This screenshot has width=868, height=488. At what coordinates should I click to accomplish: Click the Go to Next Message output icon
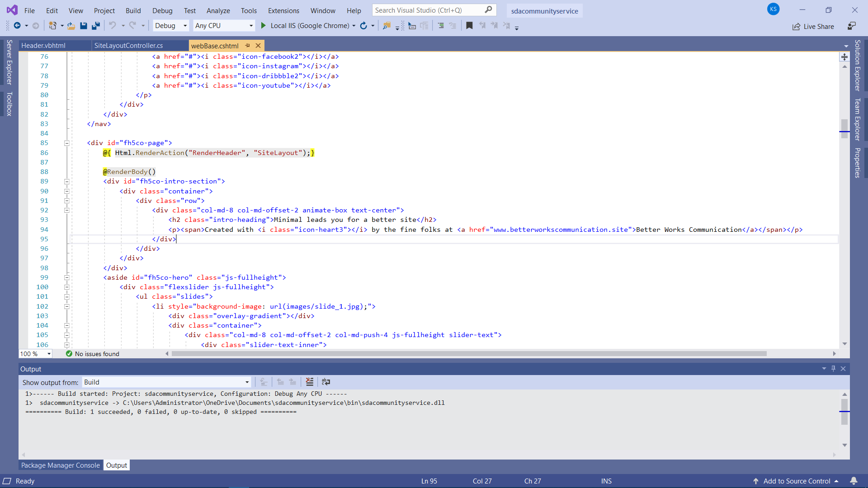(x=292, y=382)
